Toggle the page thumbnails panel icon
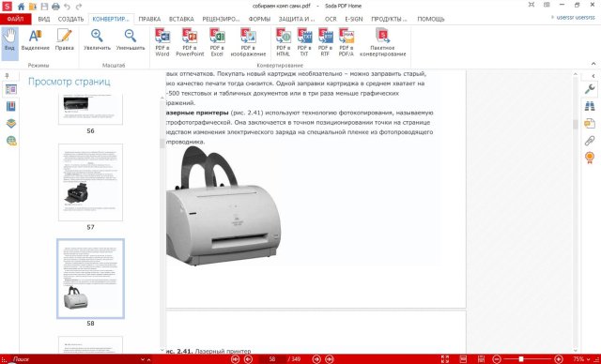The height and width of the screenshot is (364, 601). point(11,89)
